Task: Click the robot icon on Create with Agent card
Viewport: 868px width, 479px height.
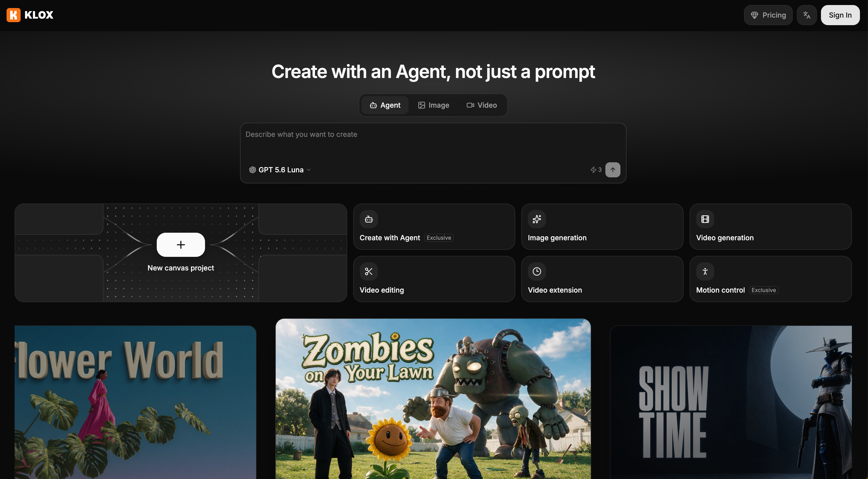Action: point(369,219)
